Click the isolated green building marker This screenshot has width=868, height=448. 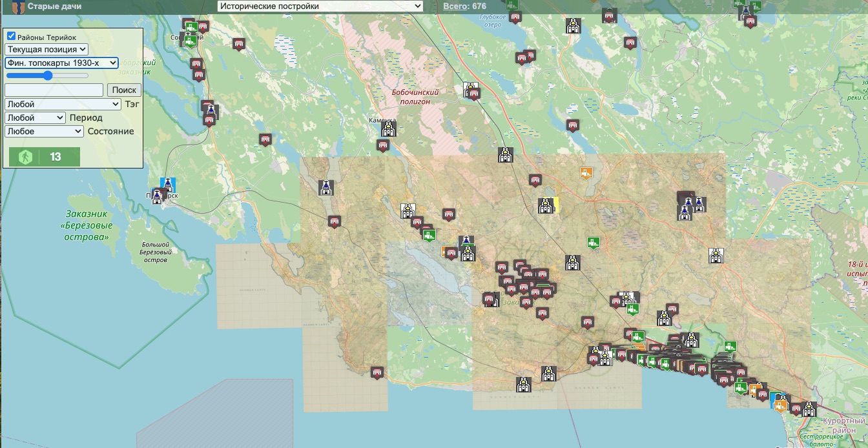594,243
